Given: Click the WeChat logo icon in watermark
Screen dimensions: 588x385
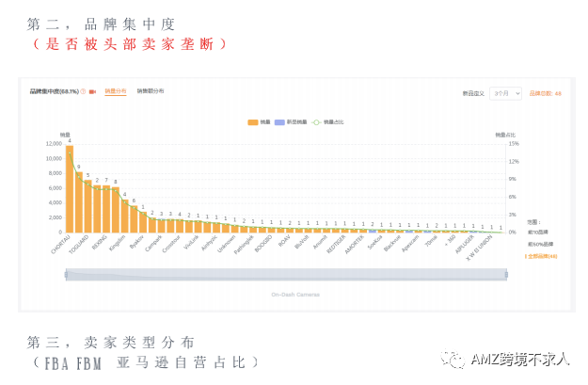Looking at the screenshot, I should pyautogui.click(x=455, y=360).
